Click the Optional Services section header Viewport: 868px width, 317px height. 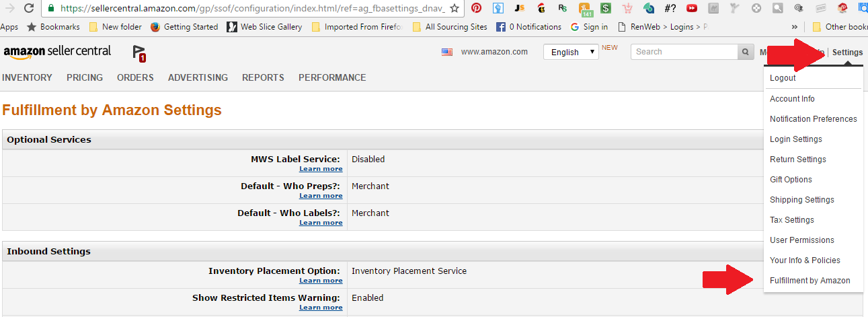click(x=49, y=140)
